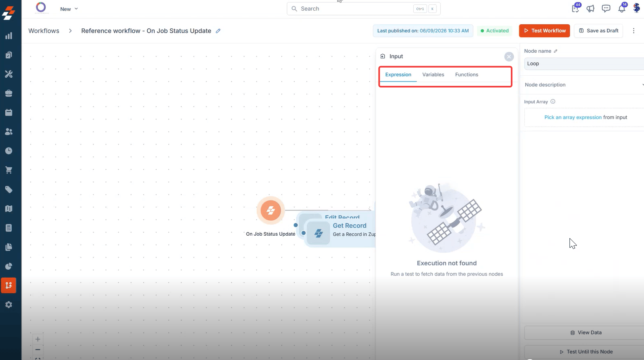Click the info icon beside Input Array

coord(553,102)
